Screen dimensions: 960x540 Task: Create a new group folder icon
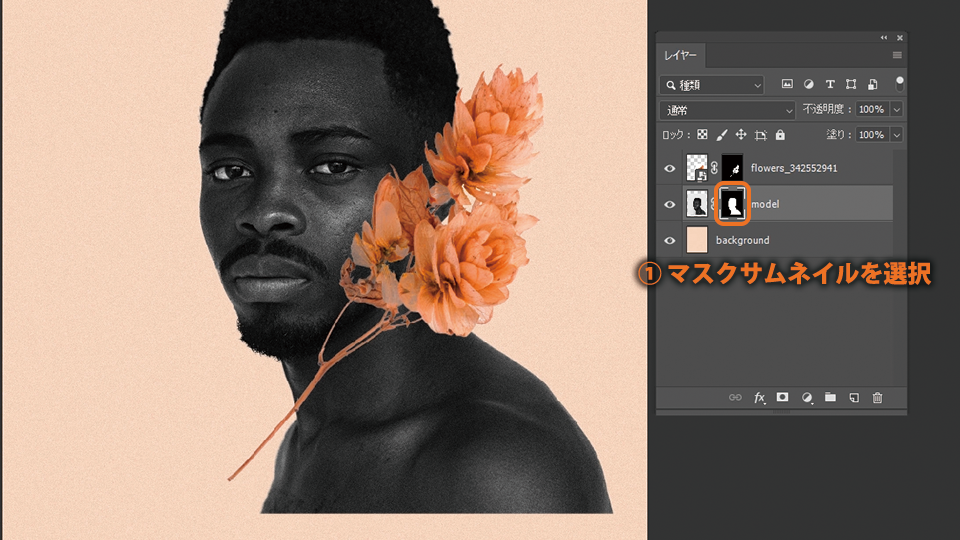pyautogui.click(x=830, y=397)
